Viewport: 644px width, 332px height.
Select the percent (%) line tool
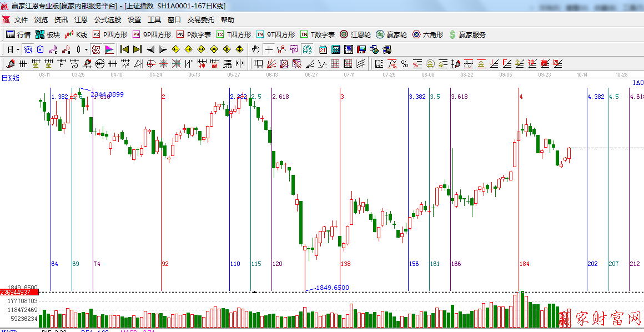coord(405,64)
